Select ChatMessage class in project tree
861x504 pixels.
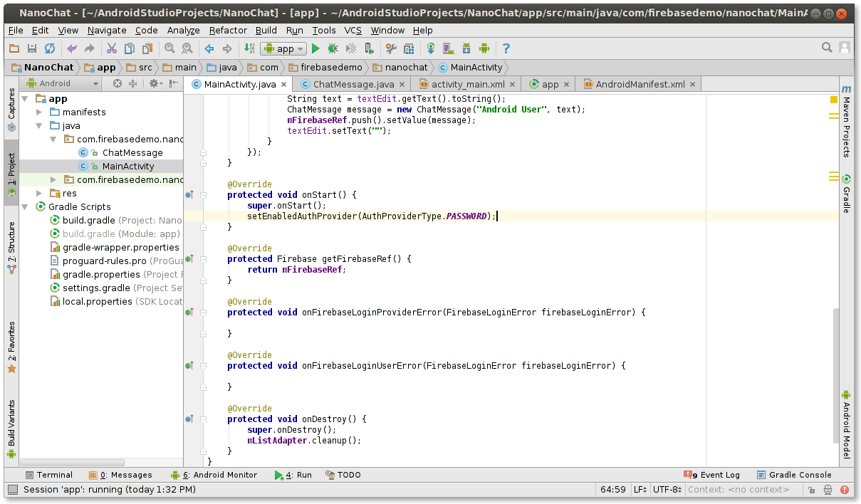[132, 153]
